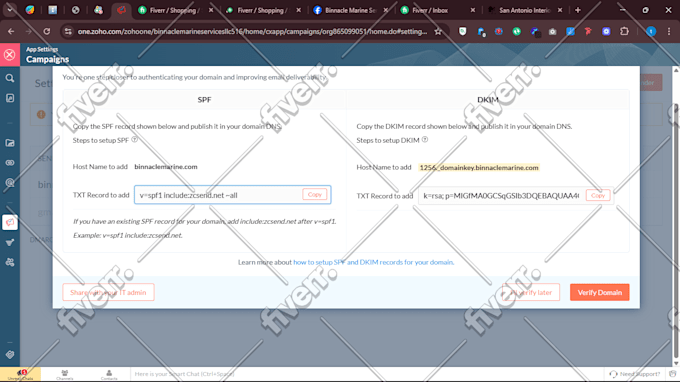Open the shield extension icon

pos(463,31)
